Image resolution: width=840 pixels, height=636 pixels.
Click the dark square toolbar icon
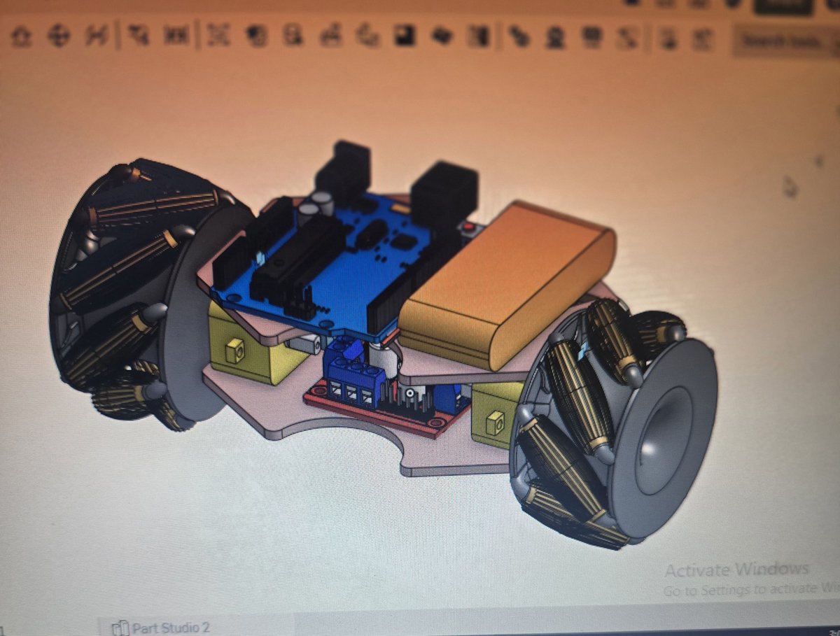(x=405, y=36)
